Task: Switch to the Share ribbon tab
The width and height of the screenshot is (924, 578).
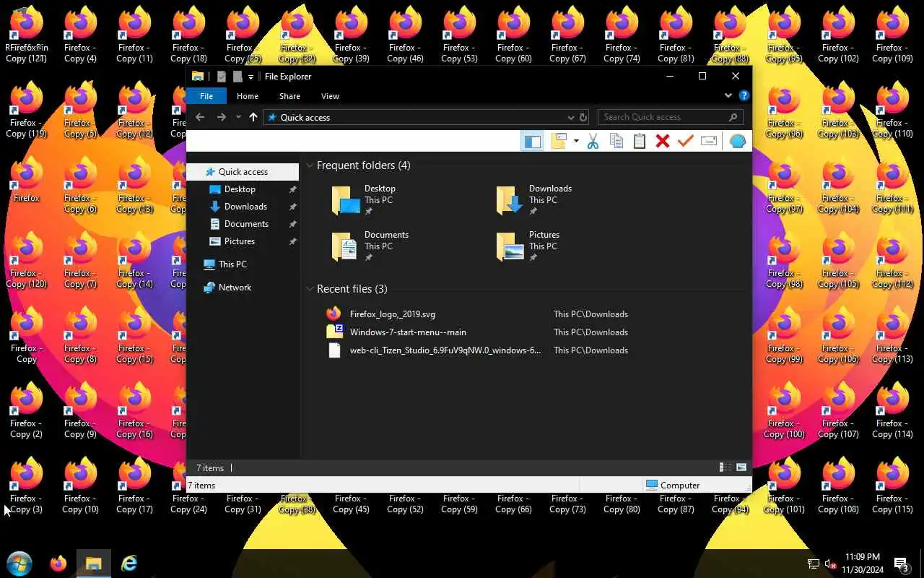Action: point(289,96)
